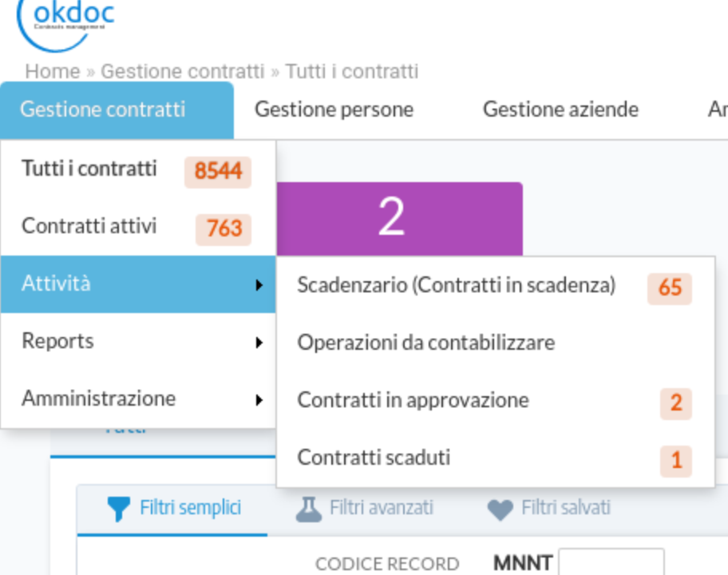Click the orange 8544 badge beside Tutti i contratti
728x575 pixels.
(x=217, y=172)
